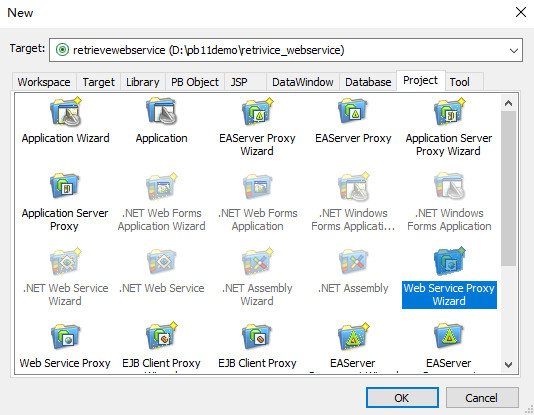Select the Application project icon
The image size is (534, 415).
(161, 111)
